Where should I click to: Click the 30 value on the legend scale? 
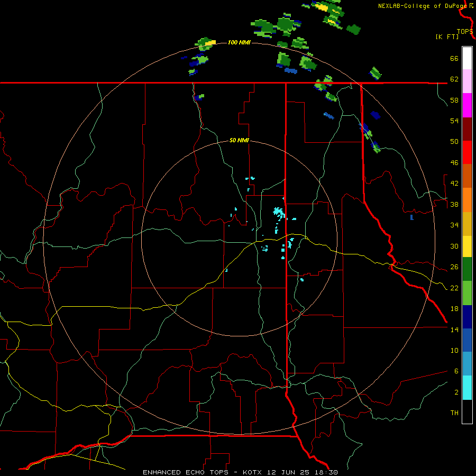(454, 246)
